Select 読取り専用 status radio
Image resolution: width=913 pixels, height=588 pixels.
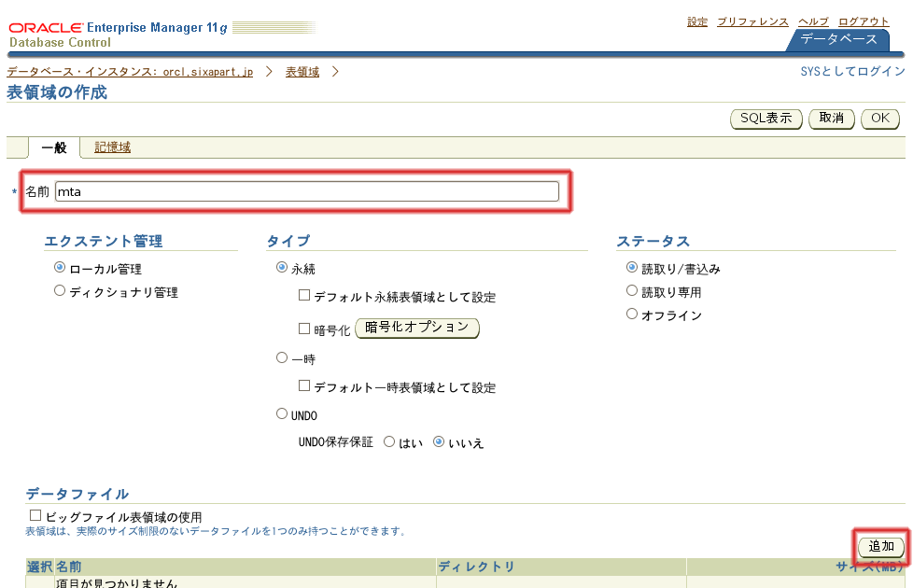pos(632,290)
